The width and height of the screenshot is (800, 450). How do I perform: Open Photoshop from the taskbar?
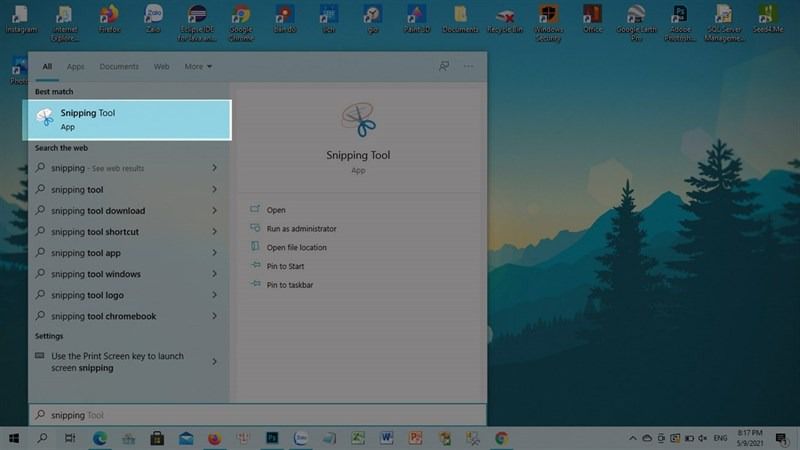coord(272,438)
